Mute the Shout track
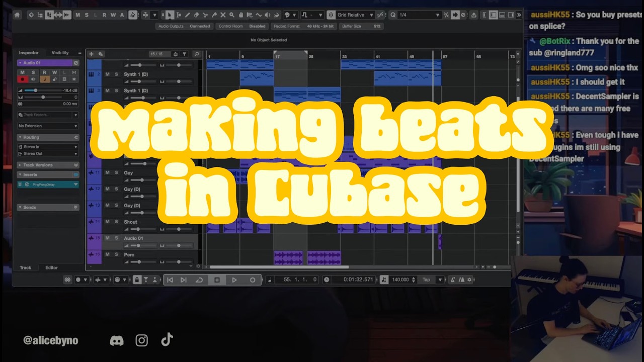This screenshot has height=362, width=644. [107, 222]
